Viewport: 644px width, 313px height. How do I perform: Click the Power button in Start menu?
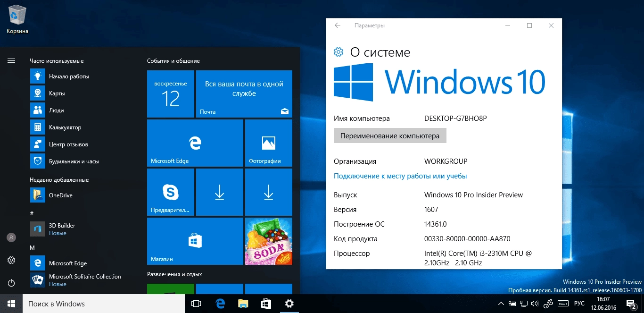11,283
